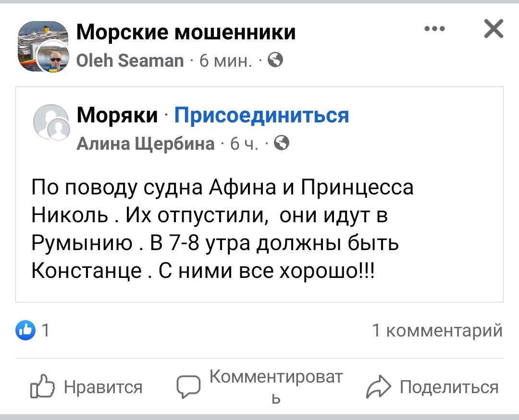
Task: Click the thumbs-up Like icon next to Нравится
Action: 42,386
